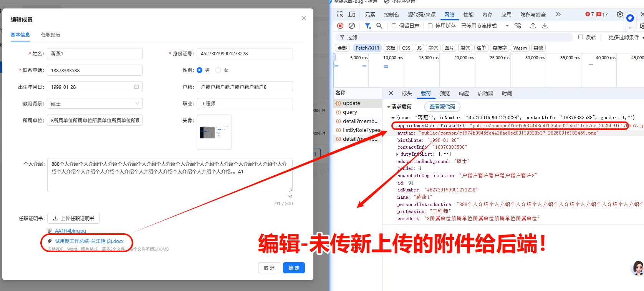
Task: Open DevTools settings gear icon
Action: [x=620, y=14]
